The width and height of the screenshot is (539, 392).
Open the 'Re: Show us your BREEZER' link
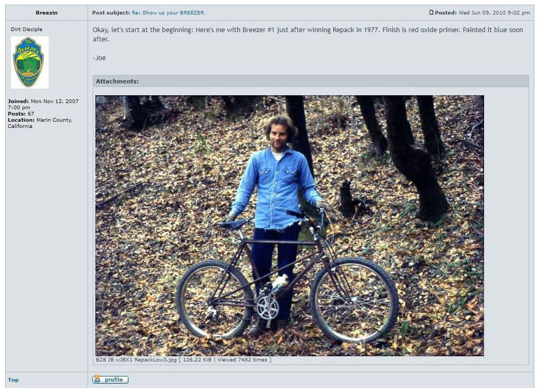coord(168,13)
